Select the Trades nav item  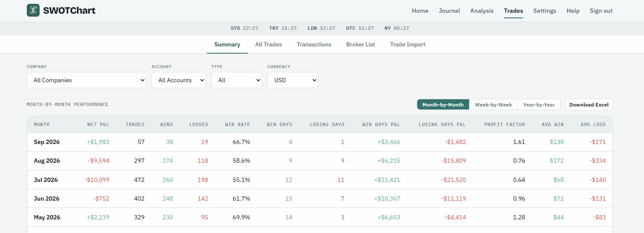[513, 11]
